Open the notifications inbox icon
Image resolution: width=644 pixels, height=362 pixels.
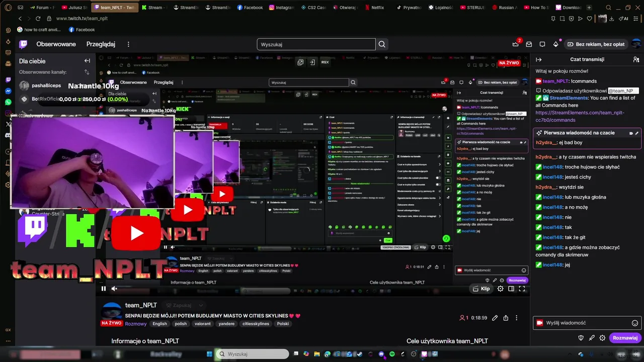tap(529, 44)
